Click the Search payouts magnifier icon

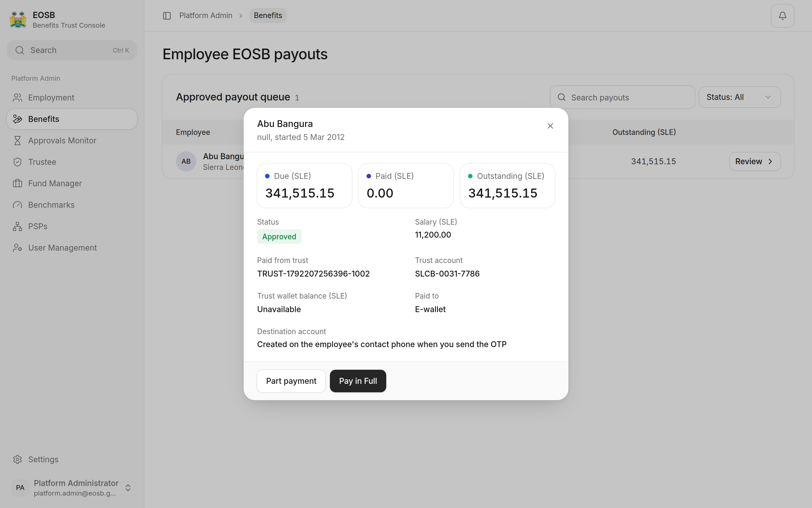pos(562,97)
